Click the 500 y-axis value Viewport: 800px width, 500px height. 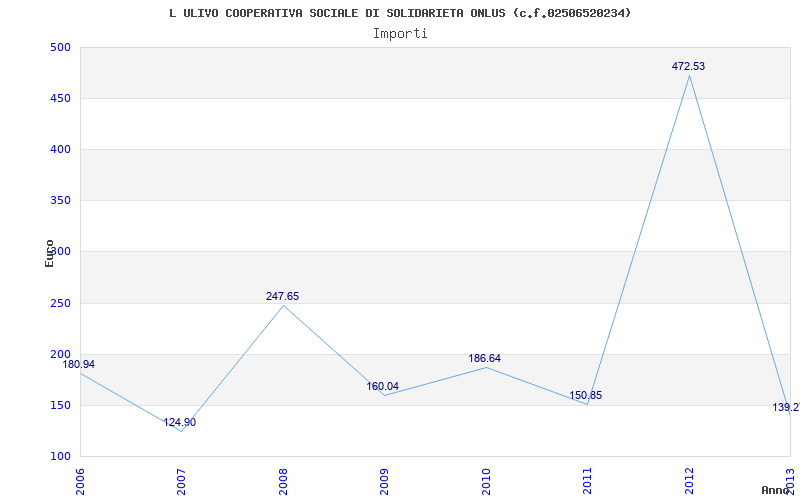pos(60,47)
